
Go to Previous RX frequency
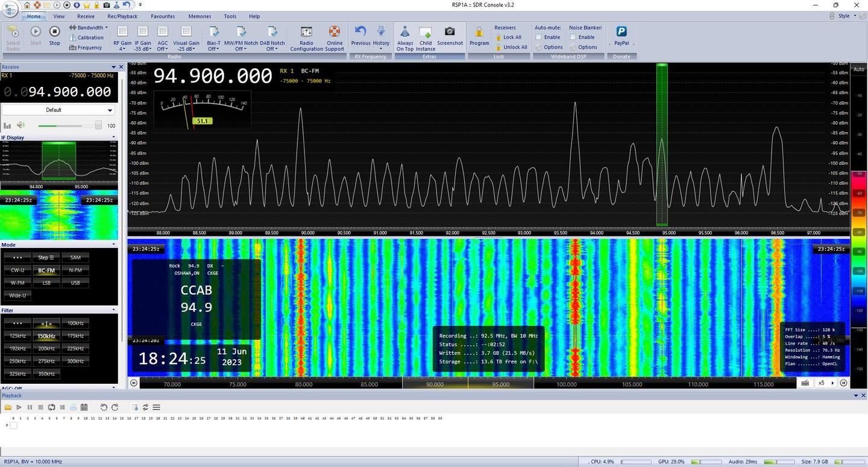tap(360, 36)
